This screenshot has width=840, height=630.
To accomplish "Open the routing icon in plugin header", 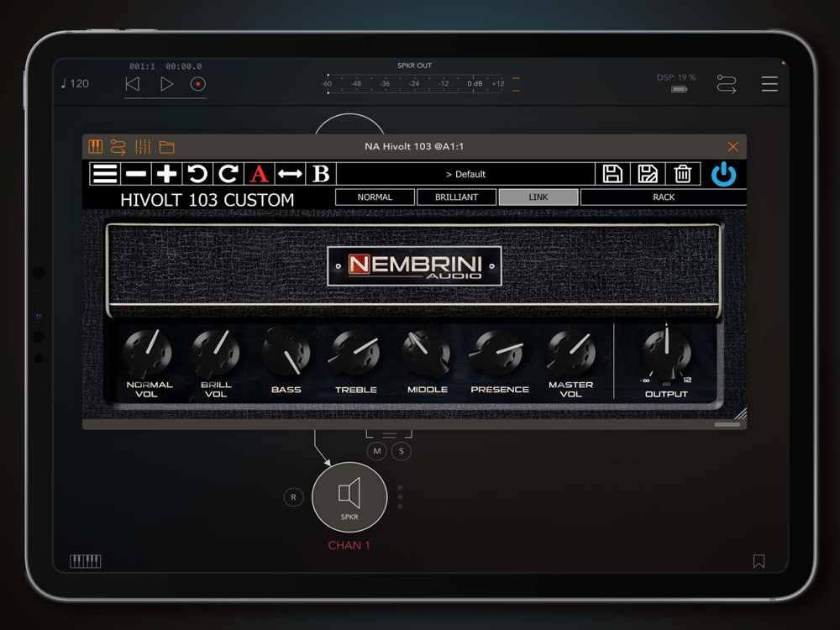I will click(x=118, y=147).
